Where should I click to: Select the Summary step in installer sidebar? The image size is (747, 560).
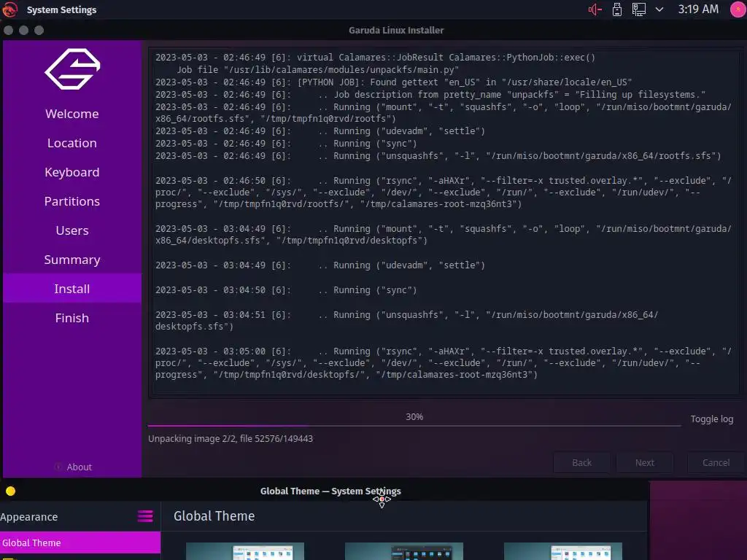click(72, 260)
